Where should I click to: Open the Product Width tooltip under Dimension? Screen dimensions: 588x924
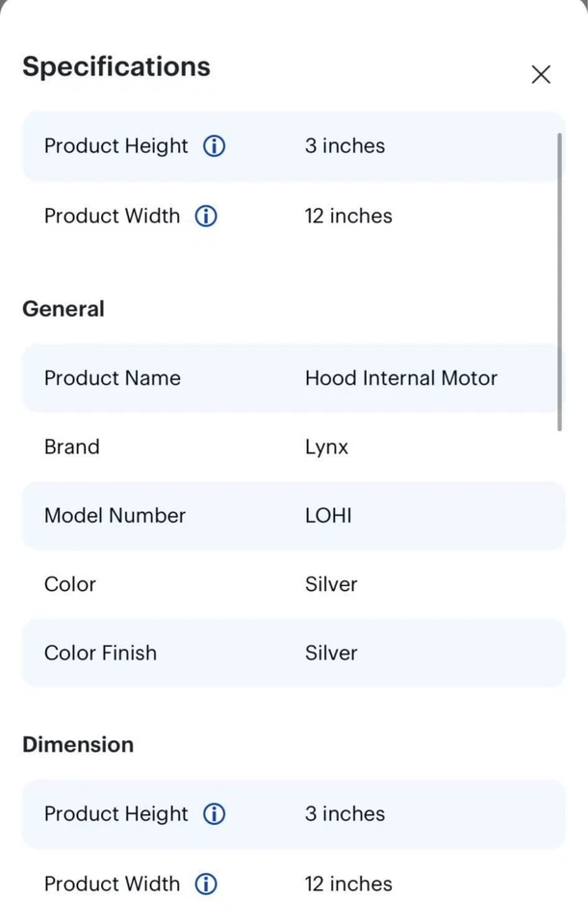[205, 884]
